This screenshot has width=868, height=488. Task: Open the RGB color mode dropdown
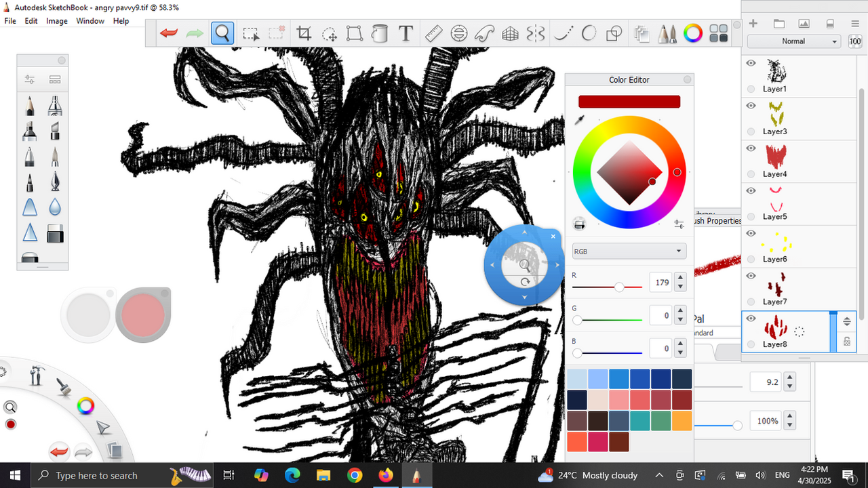[x=629, y=251]
